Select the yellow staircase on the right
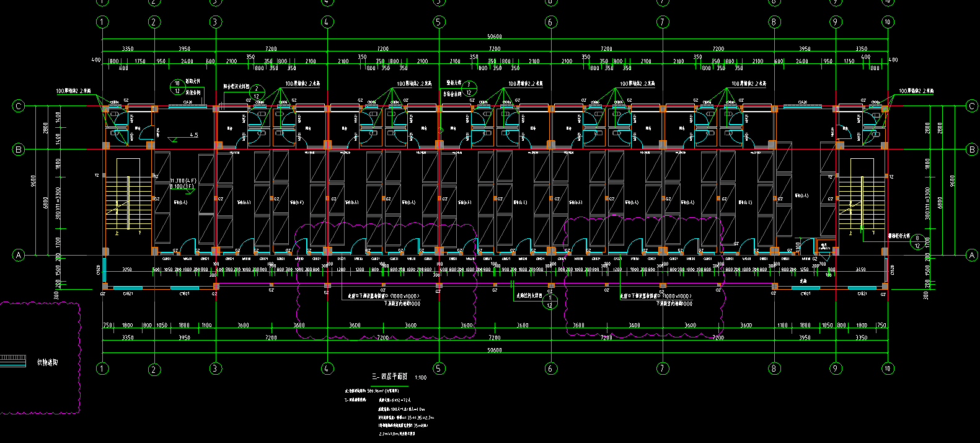This screenshot has height=443, width=980. [860, 194]
